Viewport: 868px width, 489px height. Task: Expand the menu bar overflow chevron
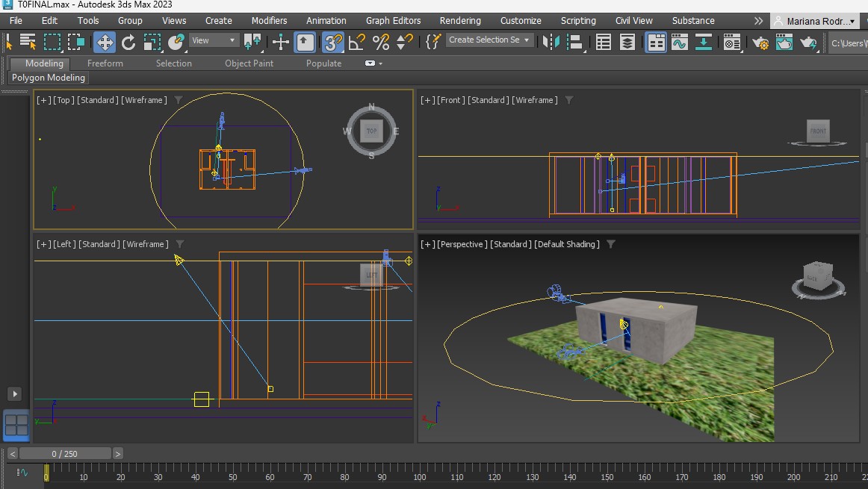point(758,21)
